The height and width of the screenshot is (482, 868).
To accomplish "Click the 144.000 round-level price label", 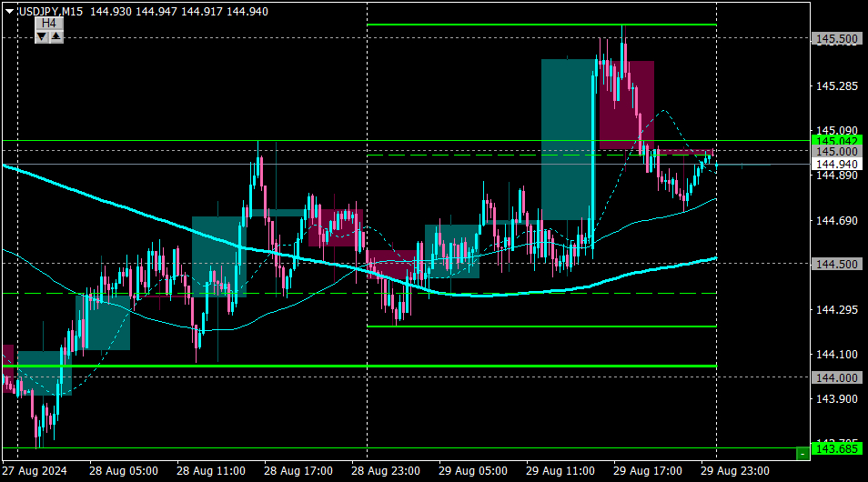I will coord(836,377).
